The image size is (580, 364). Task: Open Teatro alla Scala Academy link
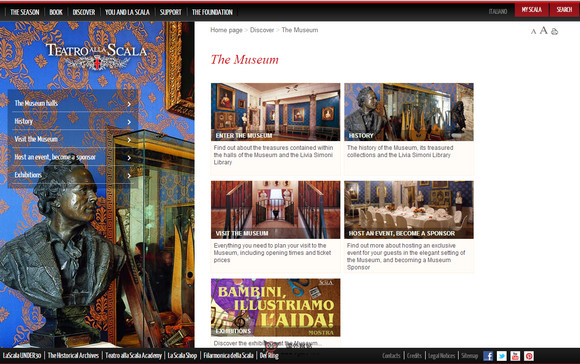(134, 355)
